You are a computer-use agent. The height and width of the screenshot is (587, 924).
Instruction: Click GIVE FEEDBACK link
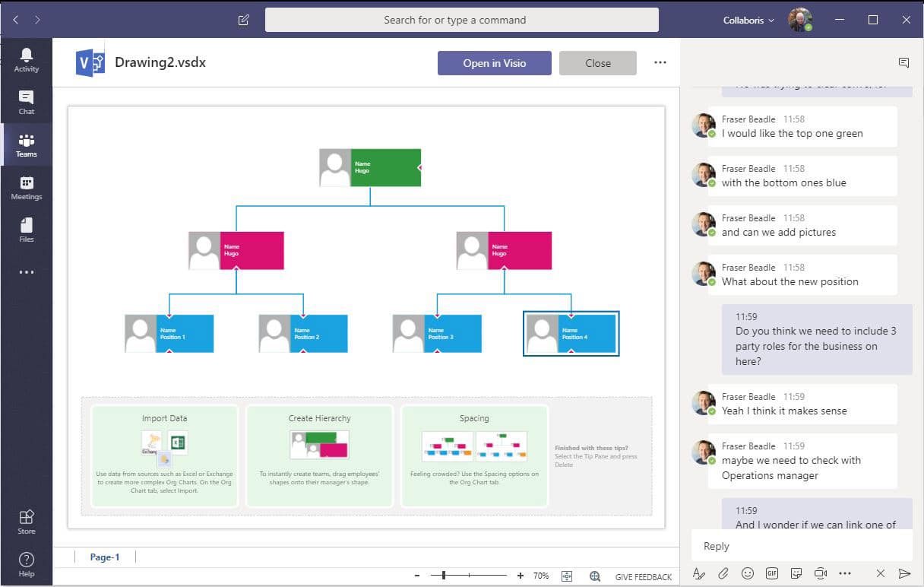tap(644, 577)
